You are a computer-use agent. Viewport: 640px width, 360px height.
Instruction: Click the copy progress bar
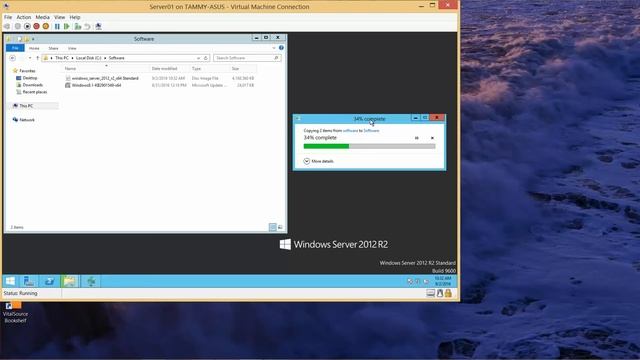[369, 146]
